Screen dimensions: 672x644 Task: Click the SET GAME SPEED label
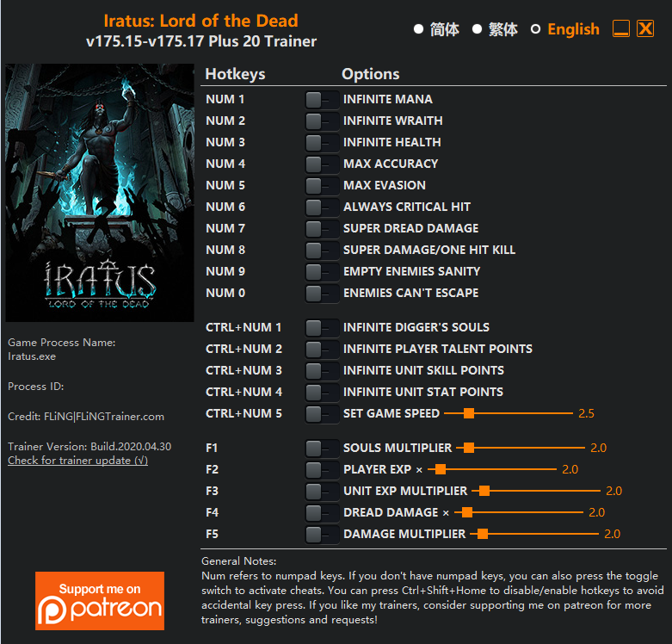pos(391,414)
